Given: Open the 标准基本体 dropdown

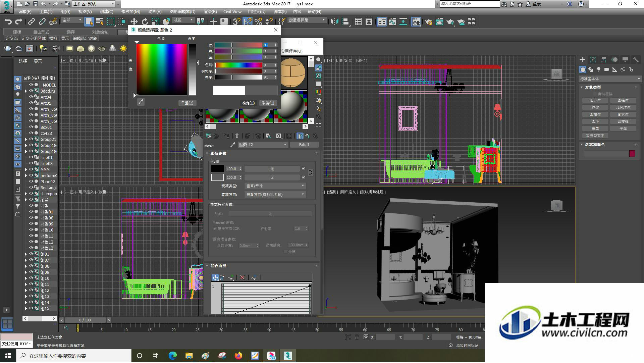Looking at the screenshot, I should [610, 79].
